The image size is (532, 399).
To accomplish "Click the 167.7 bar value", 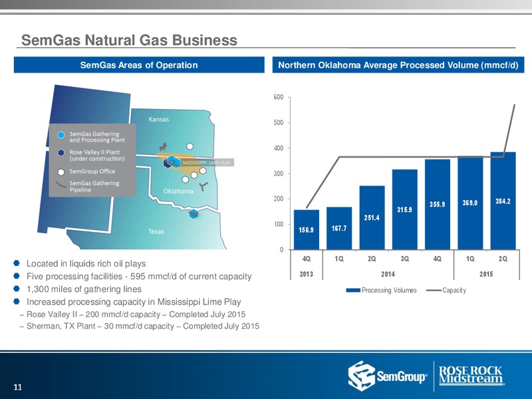I will 339,228.
